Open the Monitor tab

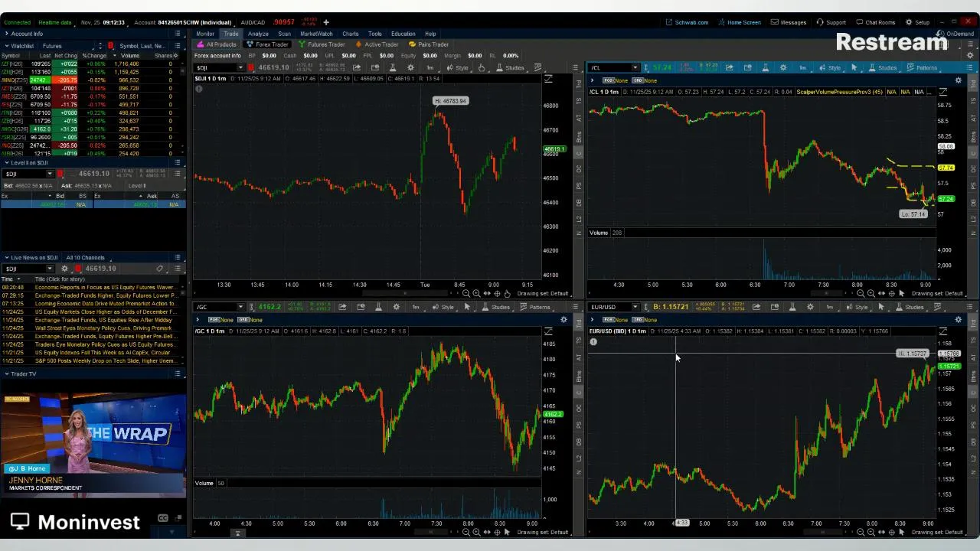205,34
